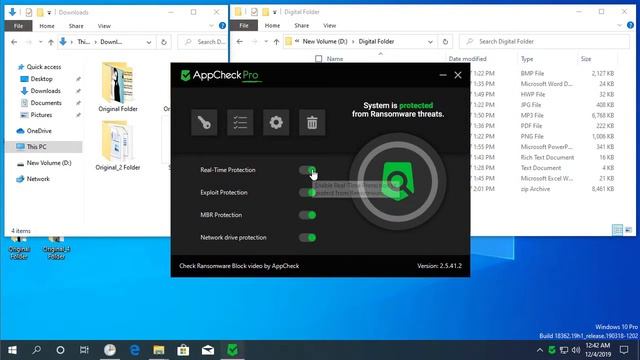This screenshot has height=360, width=640.
Task: Open the AppCheck checklist log icon
Action: (x=240, y=122)
